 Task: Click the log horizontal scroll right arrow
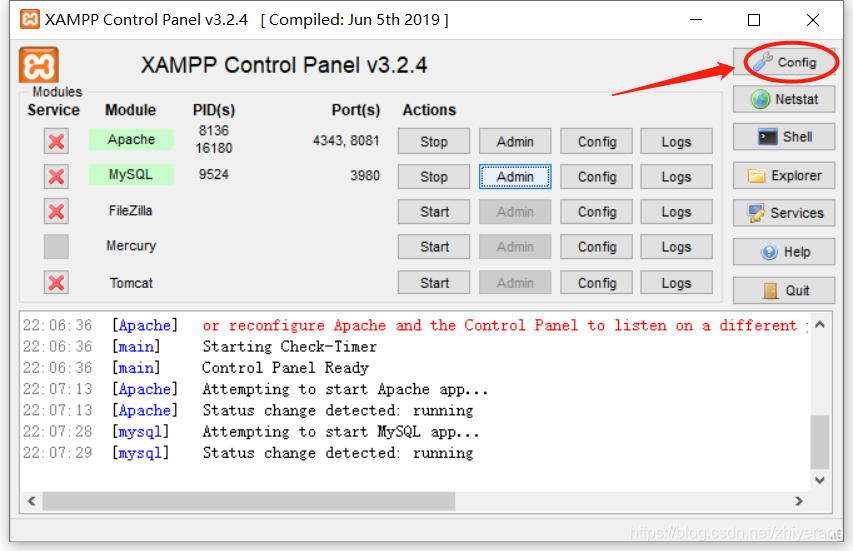[799, 501]
